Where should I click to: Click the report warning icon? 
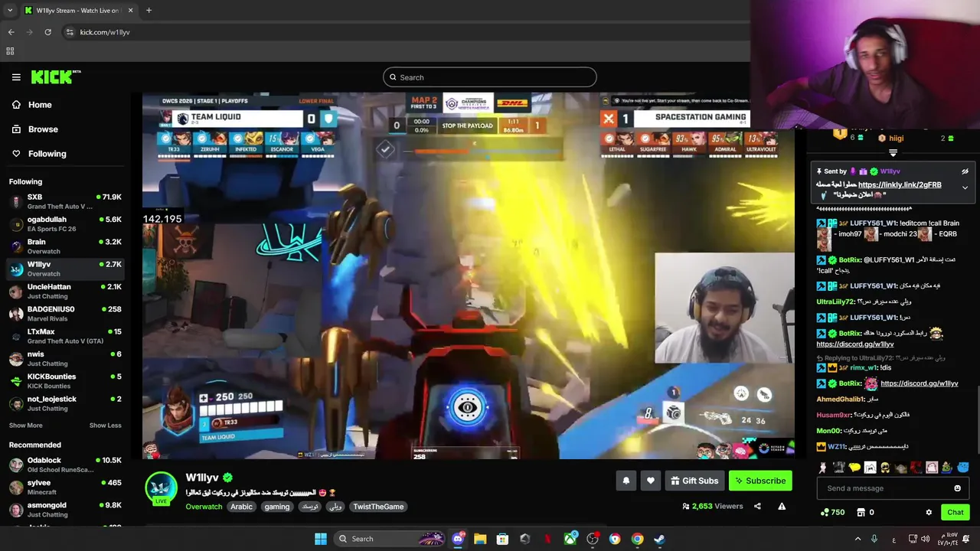click(x=782, y=506)
